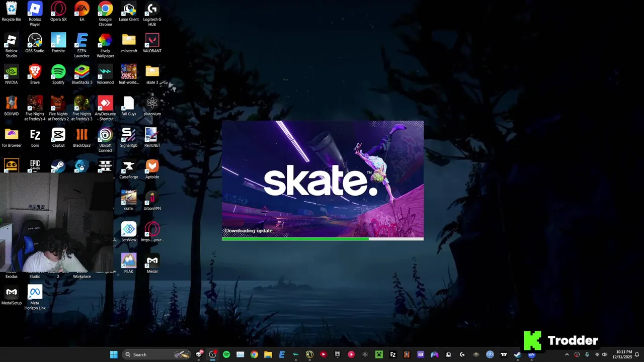Open the volume control in system tray
The width and height of the screenshot is (644, 362).
tap(604, 354)
